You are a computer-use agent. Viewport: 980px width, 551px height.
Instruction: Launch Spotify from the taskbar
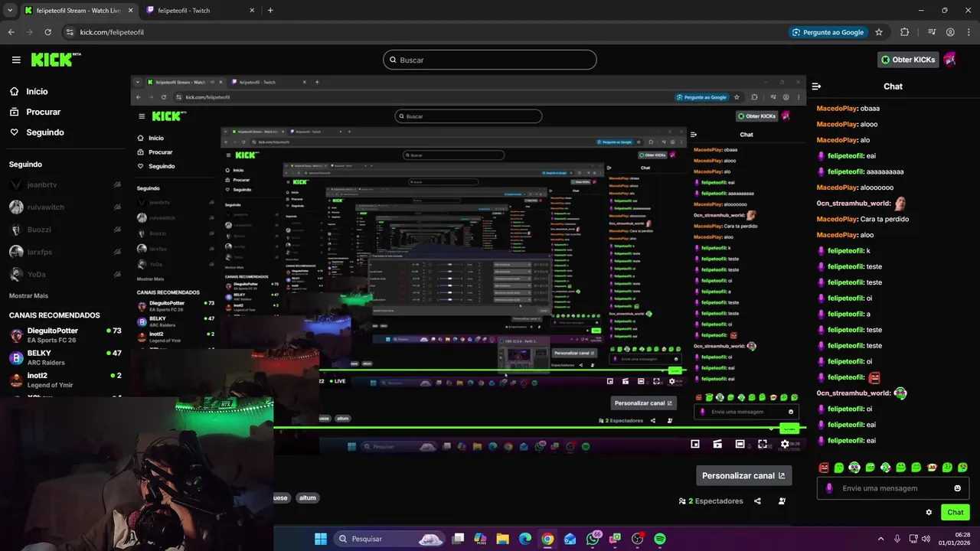click(660, 539)
